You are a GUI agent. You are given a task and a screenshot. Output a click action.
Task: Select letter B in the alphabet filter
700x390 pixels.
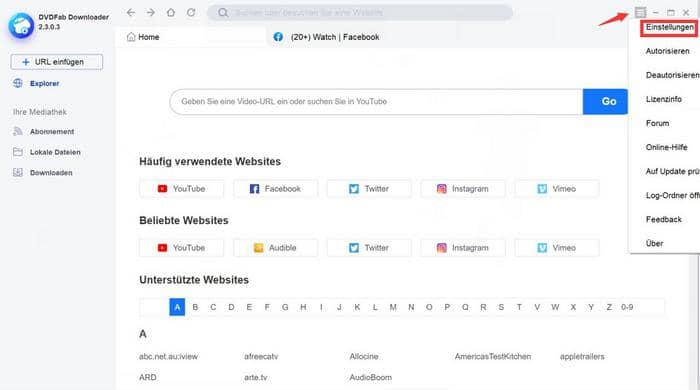tap(195, 307)
